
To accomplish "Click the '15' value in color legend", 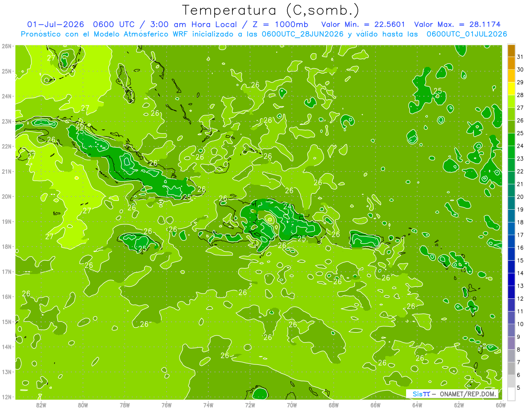I will coord(520,261).
